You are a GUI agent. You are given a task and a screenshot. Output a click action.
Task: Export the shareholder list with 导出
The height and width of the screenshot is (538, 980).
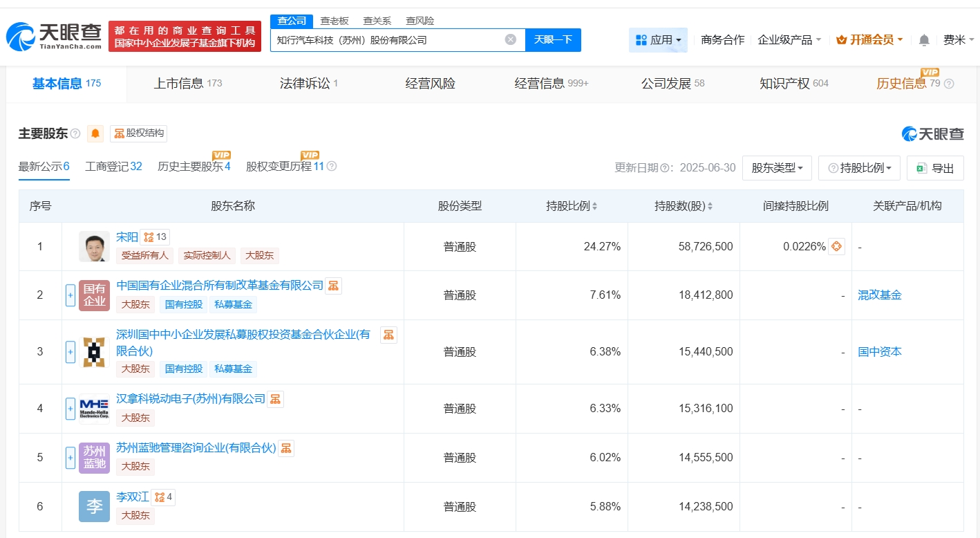[935, 168]
